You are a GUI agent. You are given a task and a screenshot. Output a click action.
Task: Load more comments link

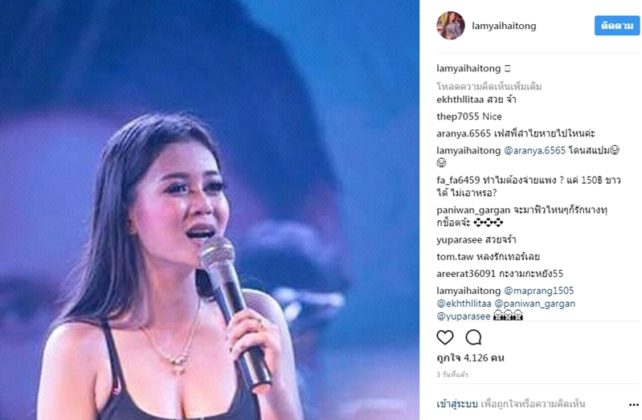489,86
